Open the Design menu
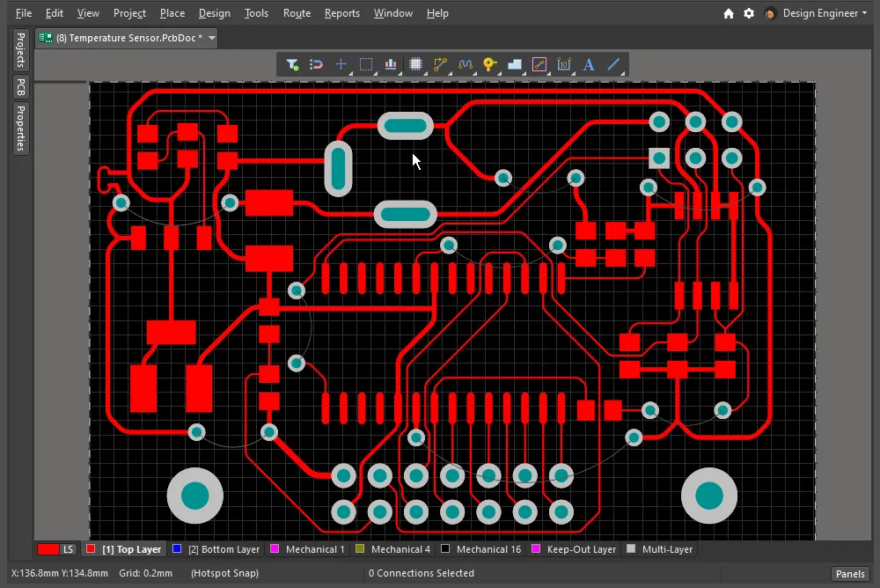880x588 pixels. click(214, 13)
